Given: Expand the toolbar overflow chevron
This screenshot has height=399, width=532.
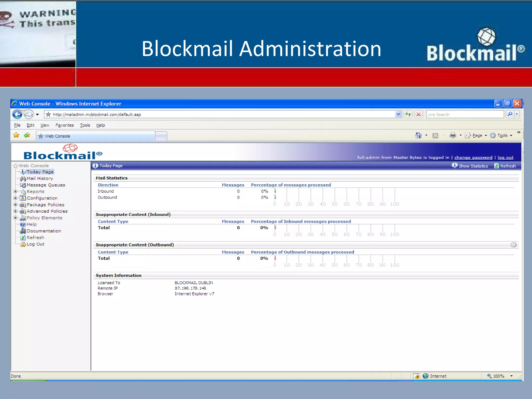Looking at the screenshot, I should click(519, 132).
